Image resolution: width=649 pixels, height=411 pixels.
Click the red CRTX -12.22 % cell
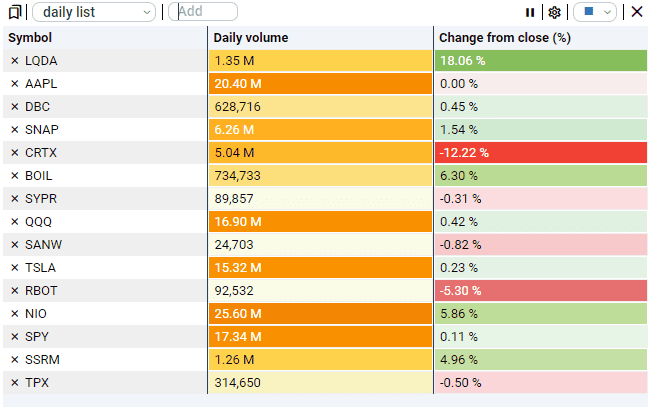click(x=540, y=153)
